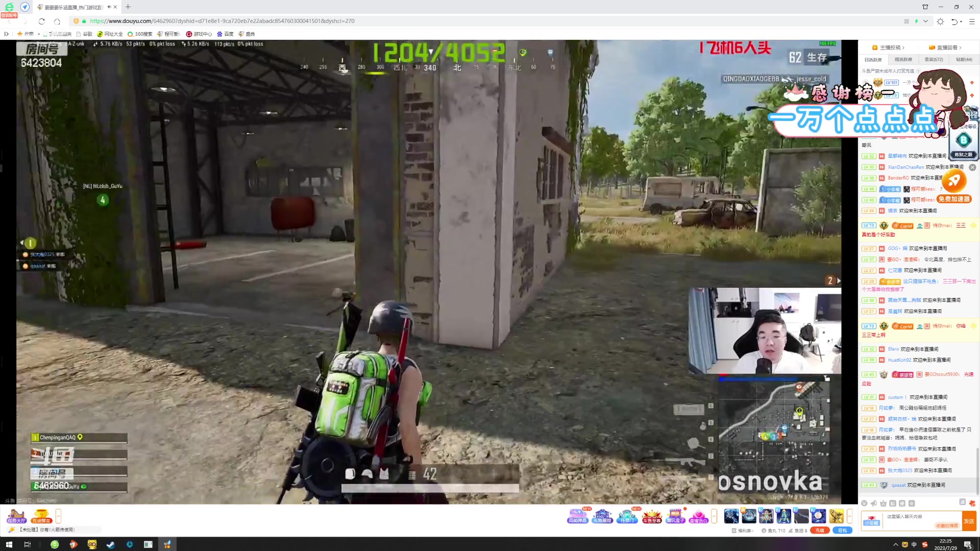Open the 礼物展馆 gift hall icon
The image size is (980, 551).
602,516
